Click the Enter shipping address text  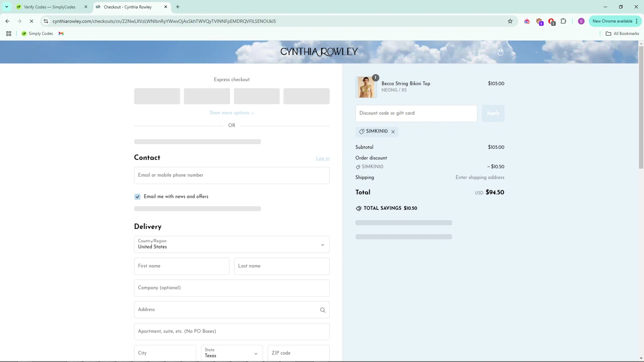(480, 178)
